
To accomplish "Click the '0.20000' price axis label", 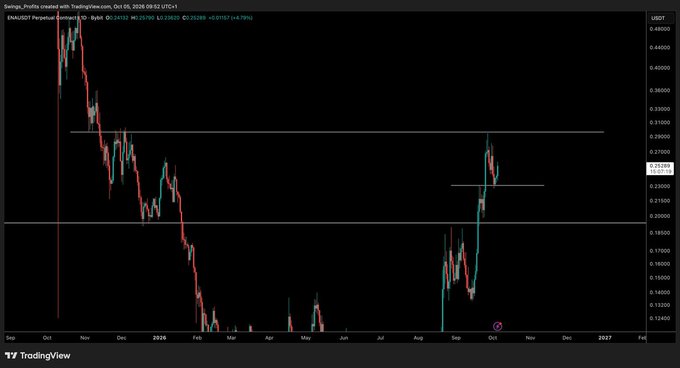I will 660,216.
